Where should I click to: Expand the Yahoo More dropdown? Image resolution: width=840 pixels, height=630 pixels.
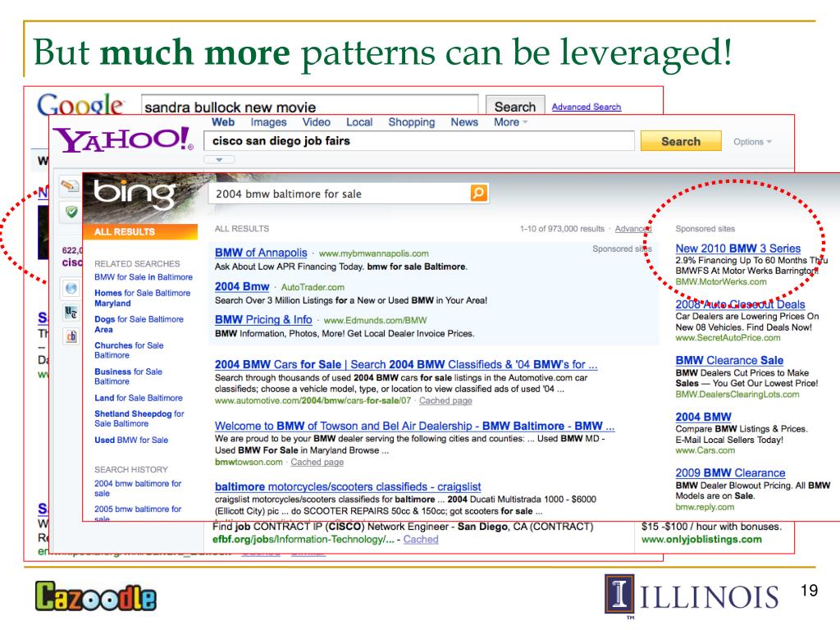pyautogui.click(x=510, y=122)
